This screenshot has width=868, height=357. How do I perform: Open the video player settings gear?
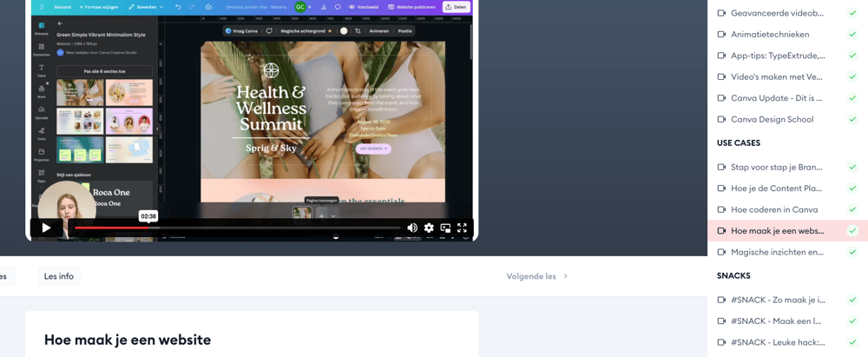point(429,228)
